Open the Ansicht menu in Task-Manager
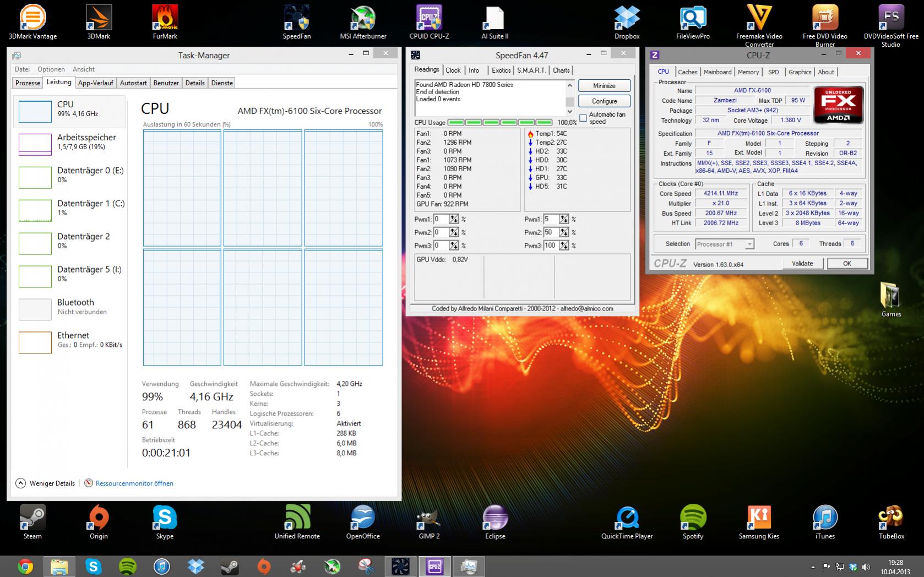The image size is (924, 577). point(84,69)
